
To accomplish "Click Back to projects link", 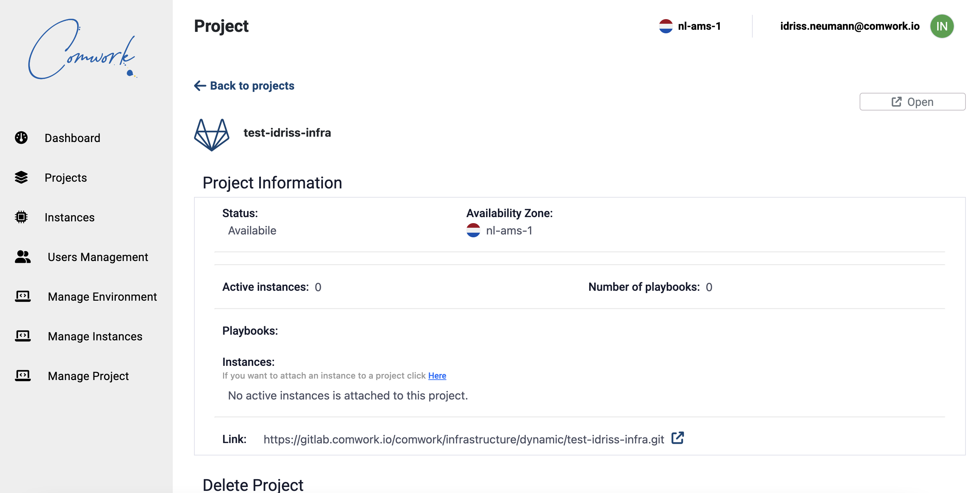I will [244, 86].
